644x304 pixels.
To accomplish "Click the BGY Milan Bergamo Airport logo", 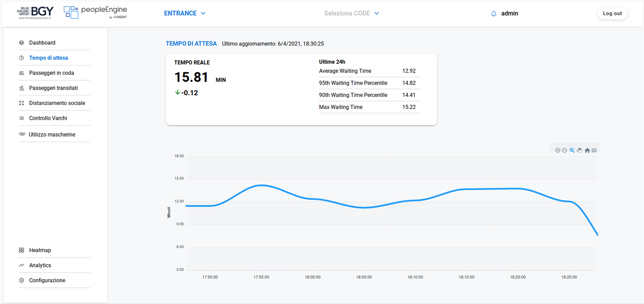I will coord(35,13).
